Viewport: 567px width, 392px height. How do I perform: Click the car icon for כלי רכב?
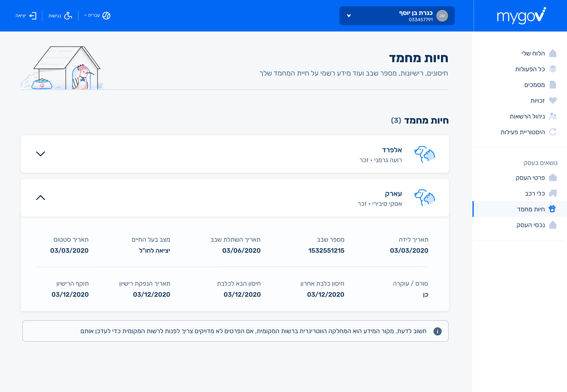553,193
